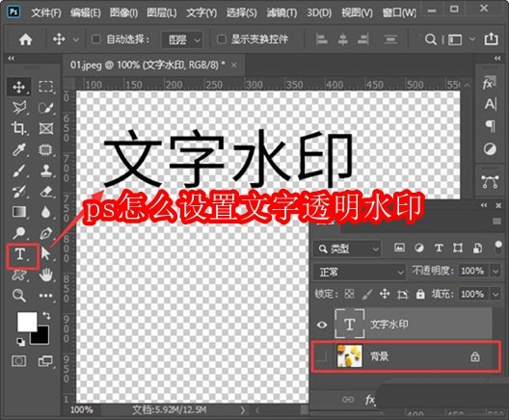Select the Dodge tool
The image size is (509, 420).
[19, 233]
